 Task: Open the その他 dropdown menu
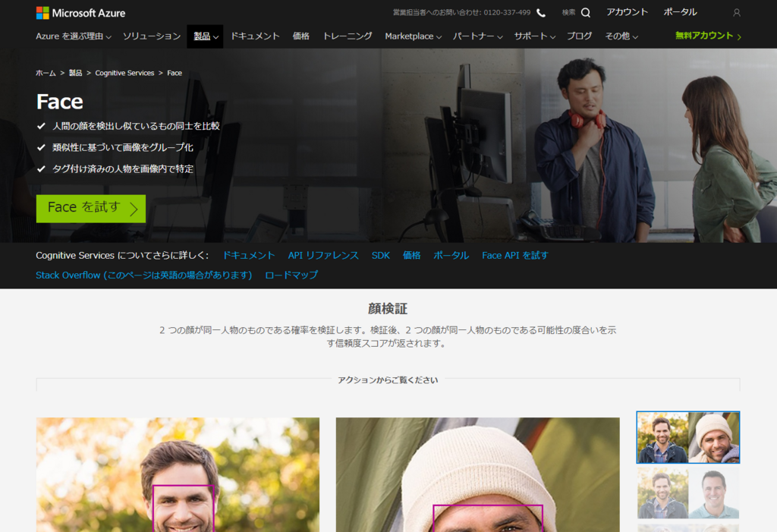[x=621, y=36]
